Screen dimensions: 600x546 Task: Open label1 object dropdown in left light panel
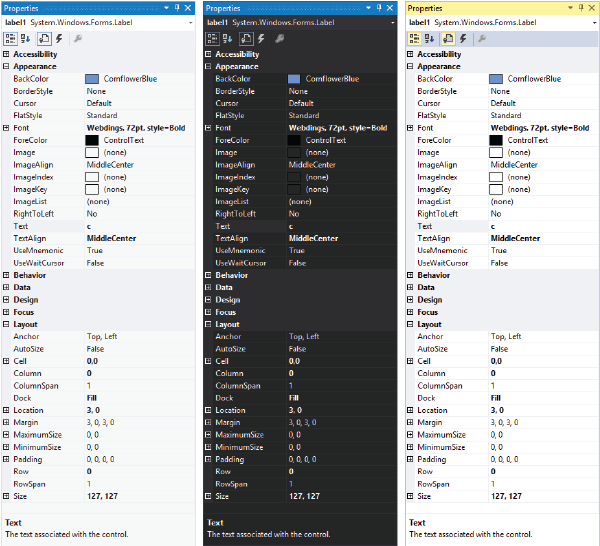click(x=190, y=23)
